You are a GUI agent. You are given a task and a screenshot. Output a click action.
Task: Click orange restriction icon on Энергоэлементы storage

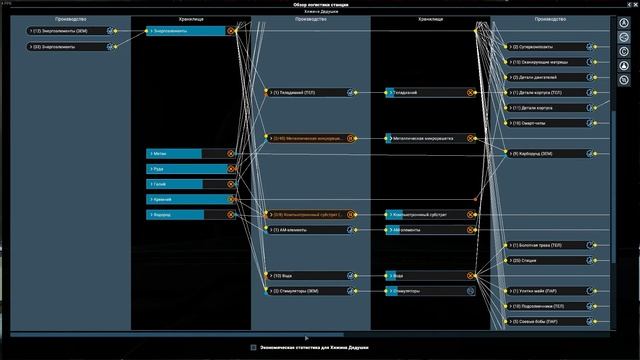click(231, 31)
